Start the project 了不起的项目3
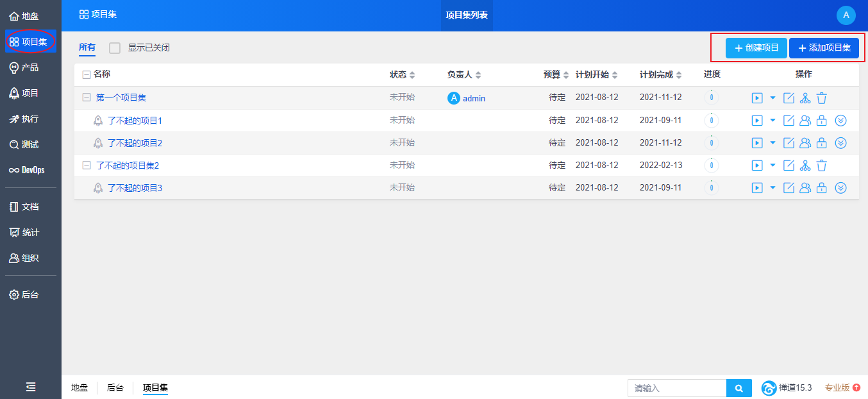 [x=757, y=188]
